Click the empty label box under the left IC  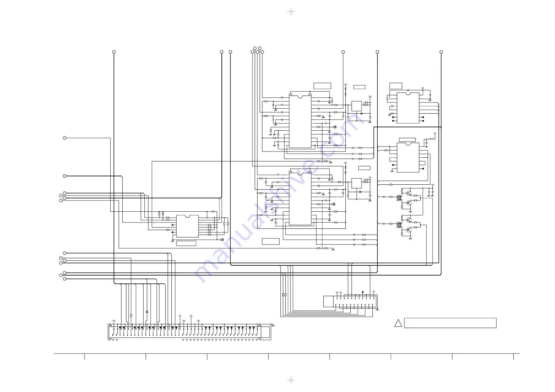click(x=186, y=243)
